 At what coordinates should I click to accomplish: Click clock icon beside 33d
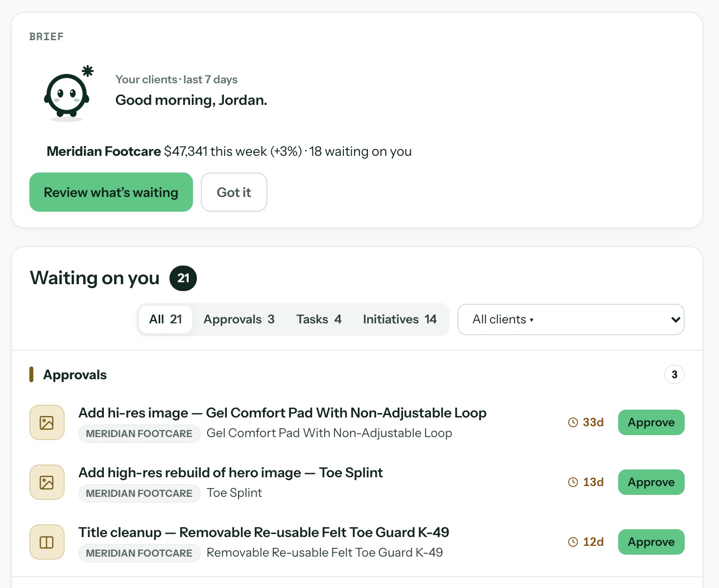tap(573, 422)
